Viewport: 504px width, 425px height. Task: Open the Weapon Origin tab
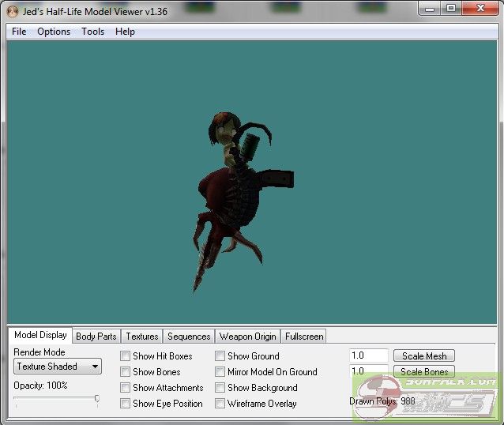coord(248,337)
